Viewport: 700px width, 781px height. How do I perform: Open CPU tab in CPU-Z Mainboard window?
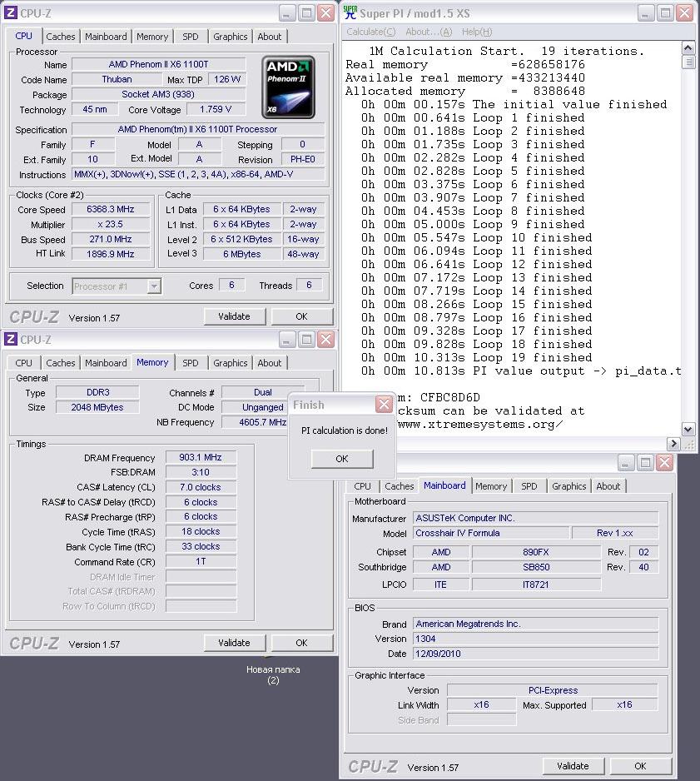[362, 486]
